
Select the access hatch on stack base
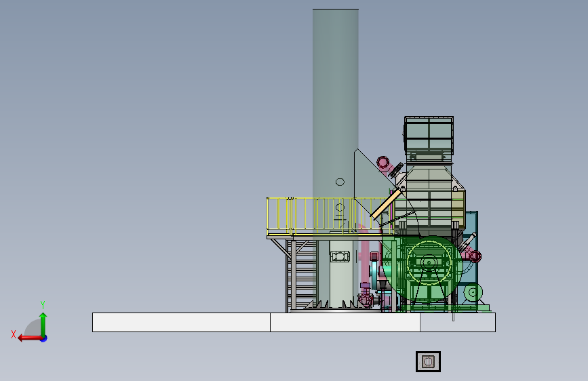click(x=340, y=256)
